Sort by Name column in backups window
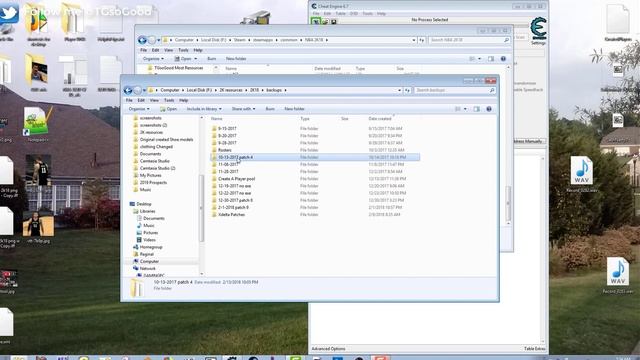640x360 pixels. [x=217, y=119]
